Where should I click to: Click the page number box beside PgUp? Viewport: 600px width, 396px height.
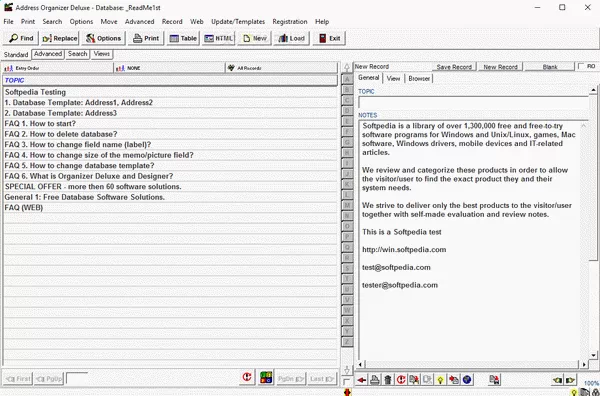(77, 379)
